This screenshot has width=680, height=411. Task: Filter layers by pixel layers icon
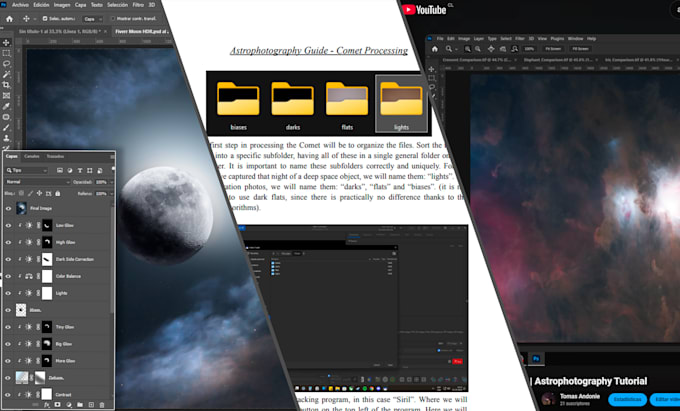(x=60, y=170)
